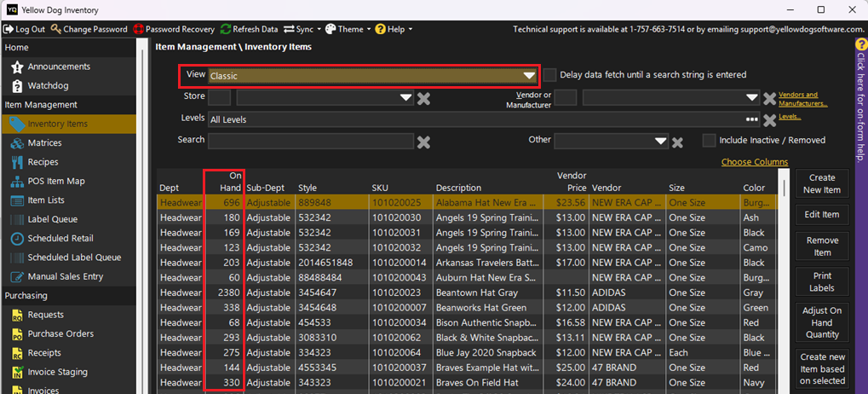Go to the Recipes section
The height and width of the screenshot is (394, 868).
pyautogui.click(x=43, y=162)
